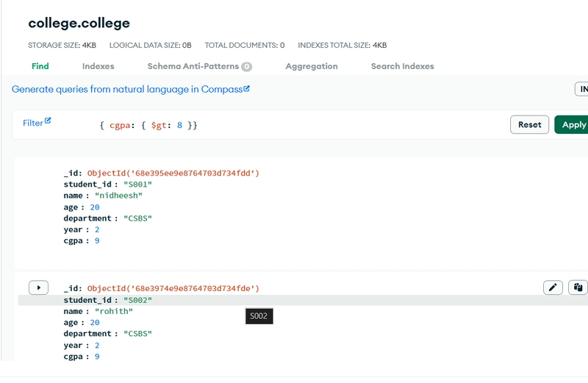Viewport: 588px width, 383px height.
Task: Open the Filter documentation link
Action: pos(33,123)
